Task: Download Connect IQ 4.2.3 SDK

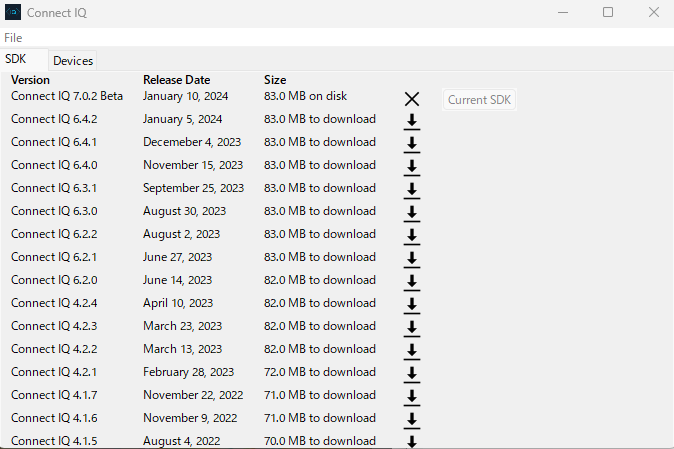Action: 411,328
